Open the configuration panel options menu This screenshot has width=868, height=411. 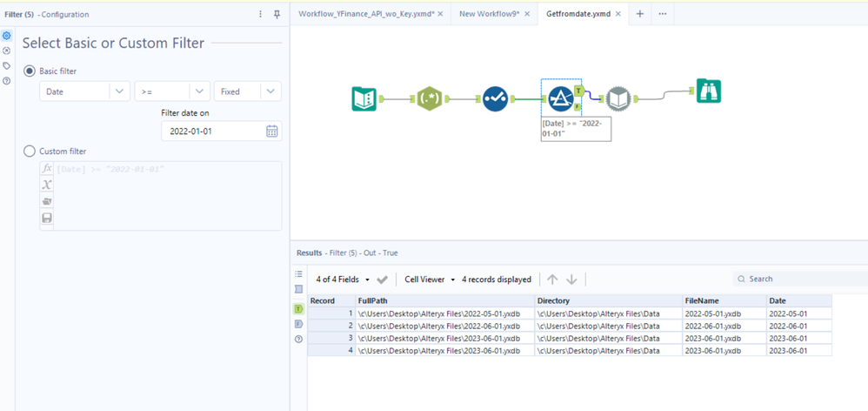click(261, 15)
